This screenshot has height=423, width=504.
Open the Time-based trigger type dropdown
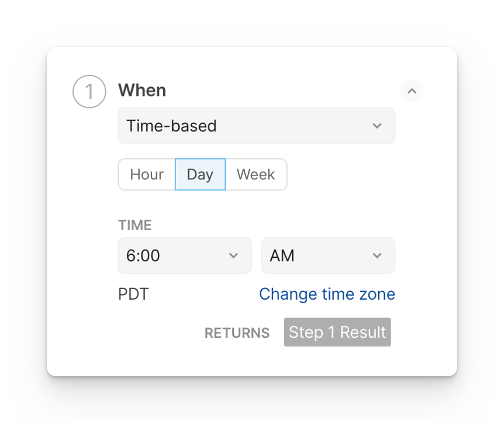246,126
